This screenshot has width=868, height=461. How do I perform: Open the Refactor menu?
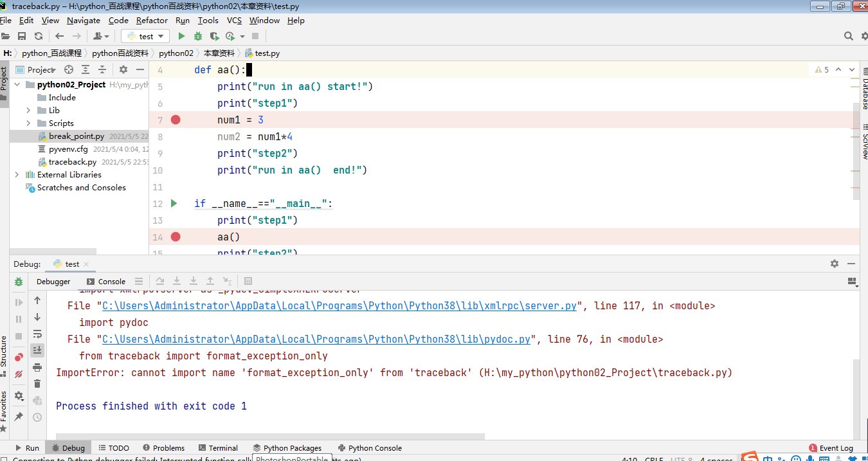click(x=152, y=21)
